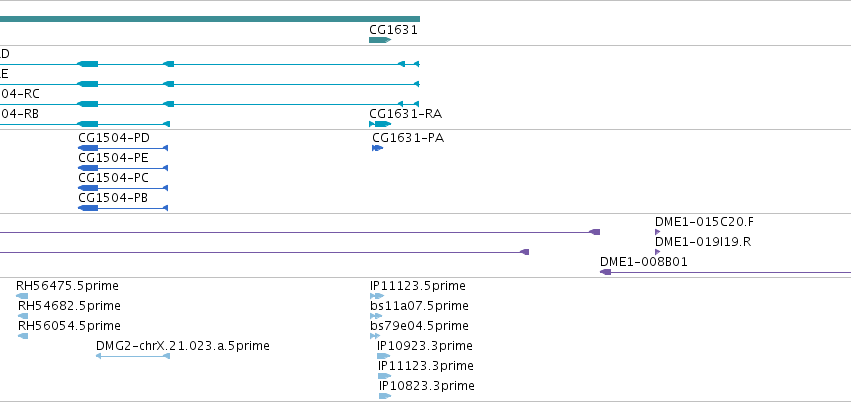Image resolution: width=851 pixels, height=402 pixels.
Task: Click the CG1504-PC protein feature
Action: [x=123, y=188]
